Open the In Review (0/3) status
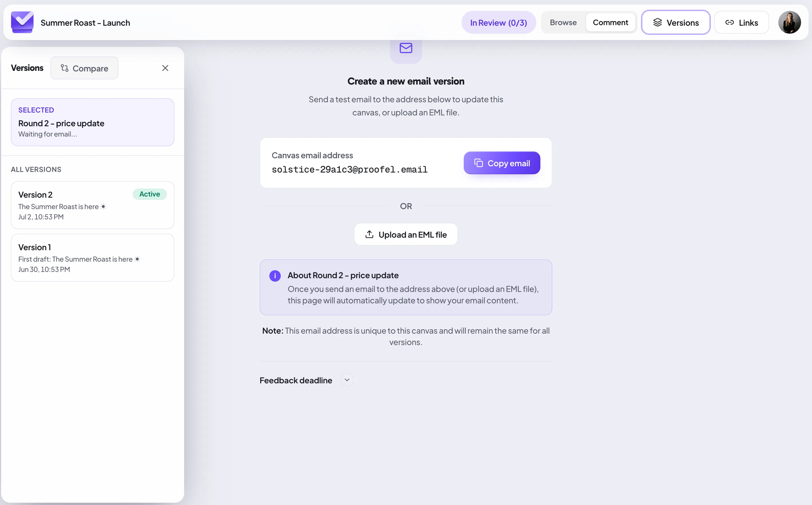The height and width of the screenshot is (505, 812). point(498,23)
